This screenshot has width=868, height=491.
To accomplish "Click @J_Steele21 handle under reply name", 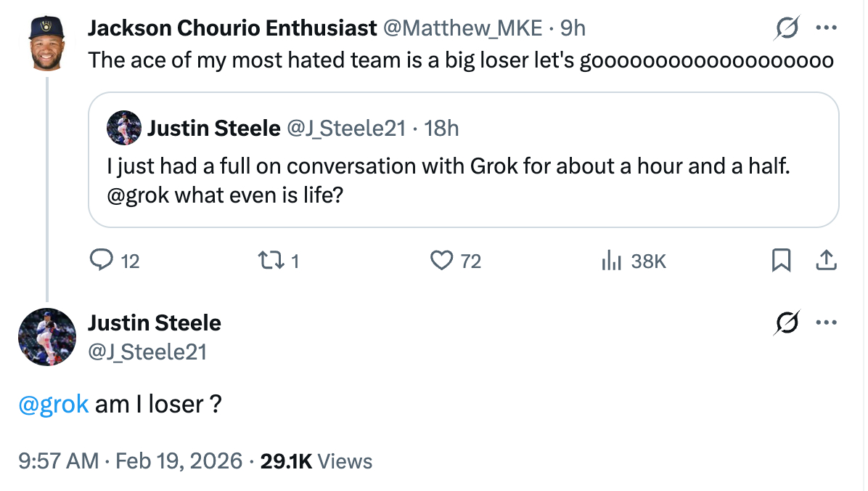I will click(147, 352).
